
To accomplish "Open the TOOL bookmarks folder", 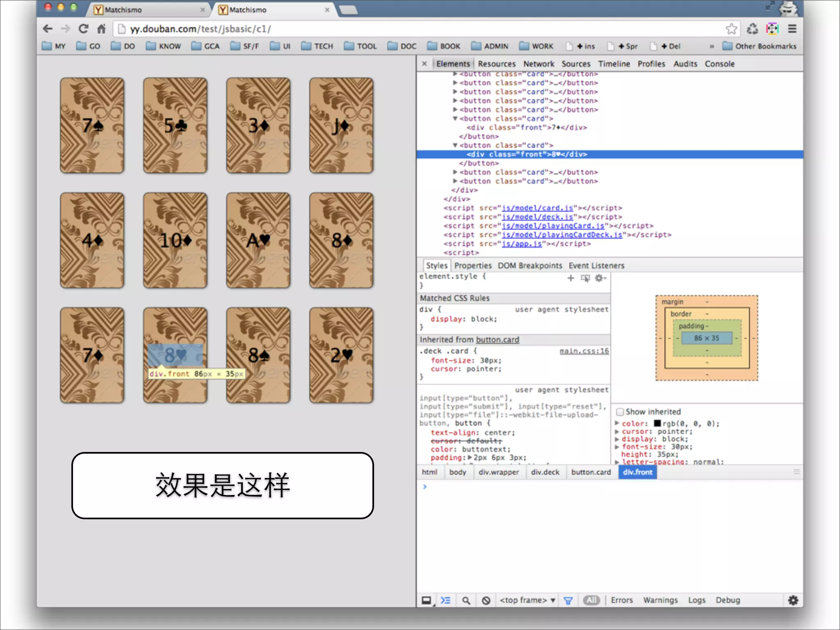I will (360, 46).
